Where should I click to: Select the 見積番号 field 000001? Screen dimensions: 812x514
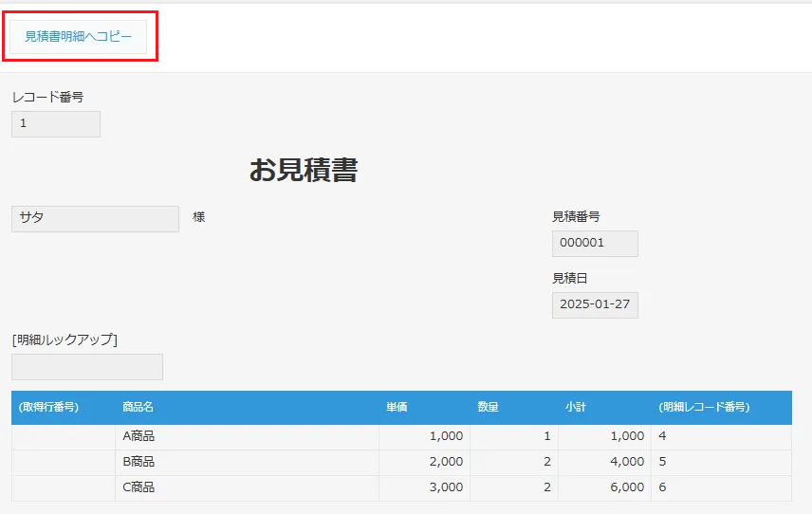coord(595,244)
